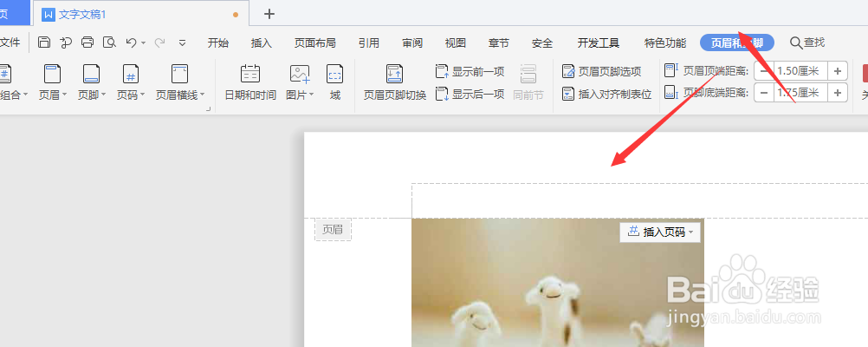868x347 pixels.
Task: Open the 图片 picture dropdown
Action: (300, 82)
